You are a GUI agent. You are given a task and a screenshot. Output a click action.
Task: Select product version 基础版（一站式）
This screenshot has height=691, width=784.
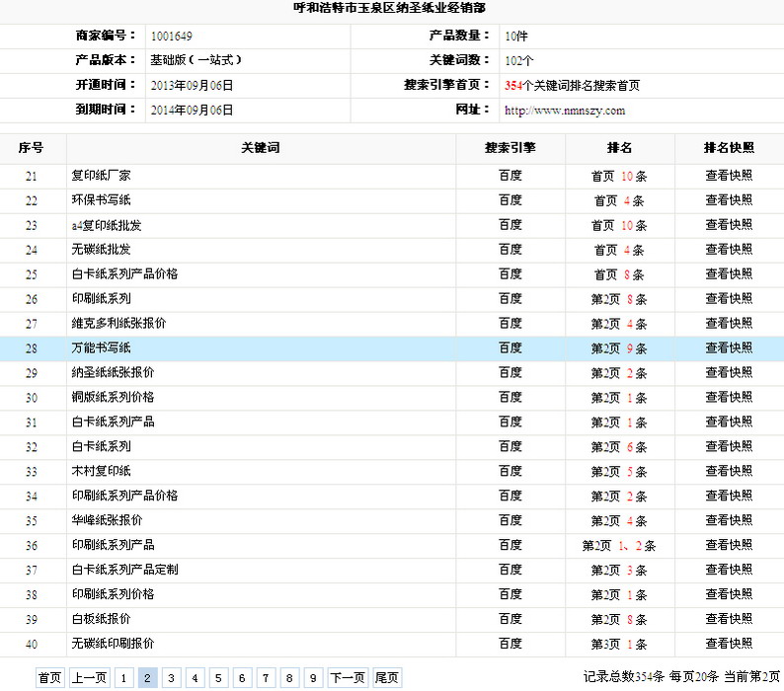196,60
